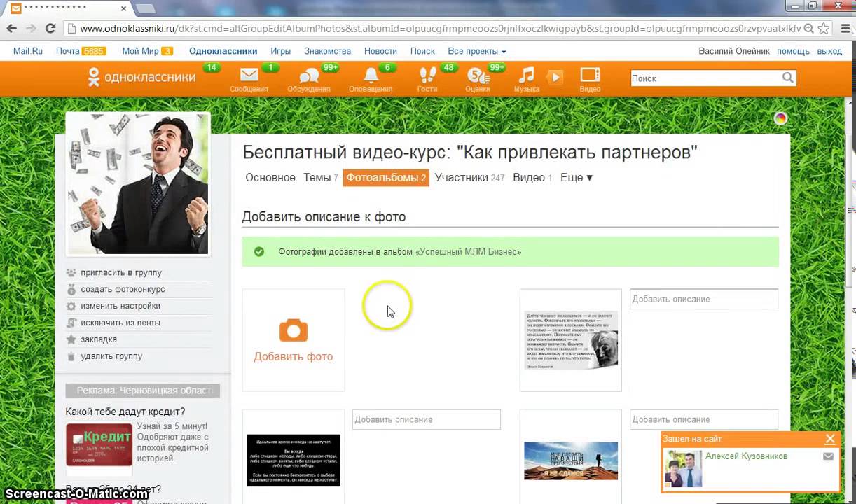Click выход link
The width and height of the screenshot is (856, 504).
pyautogui.click(x=829, y=51)
